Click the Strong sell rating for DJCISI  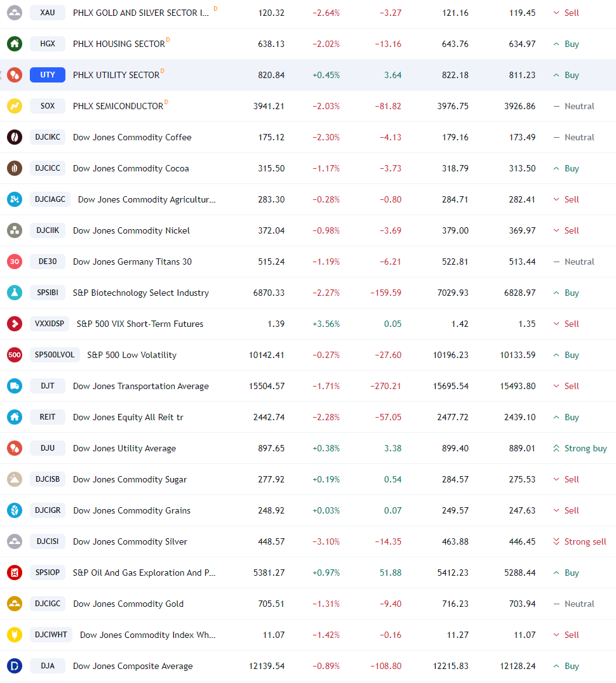click(x=579, y=541)
